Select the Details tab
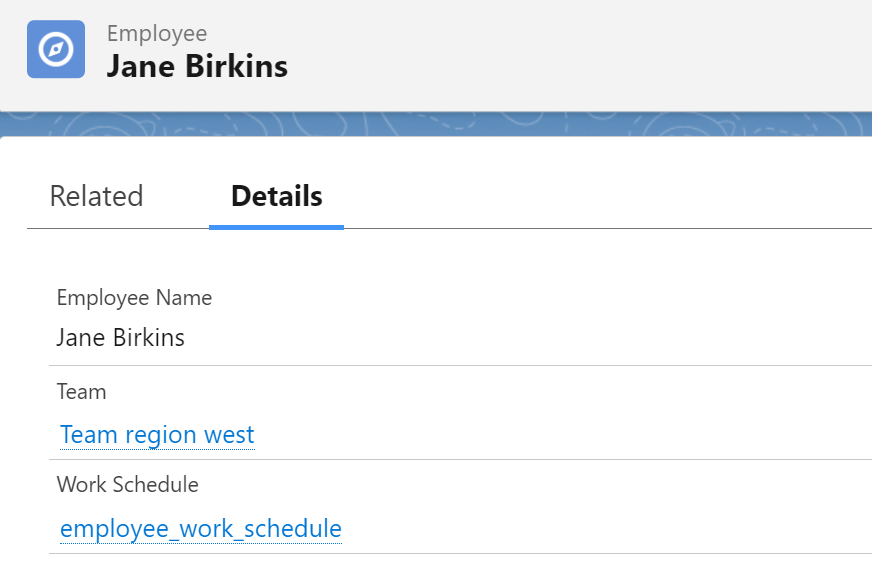 (276, 196)
